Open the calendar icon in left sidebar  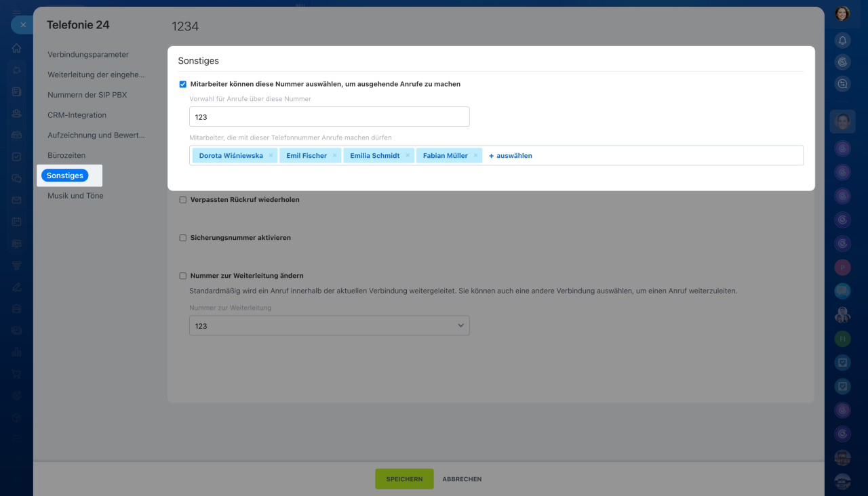16,222
